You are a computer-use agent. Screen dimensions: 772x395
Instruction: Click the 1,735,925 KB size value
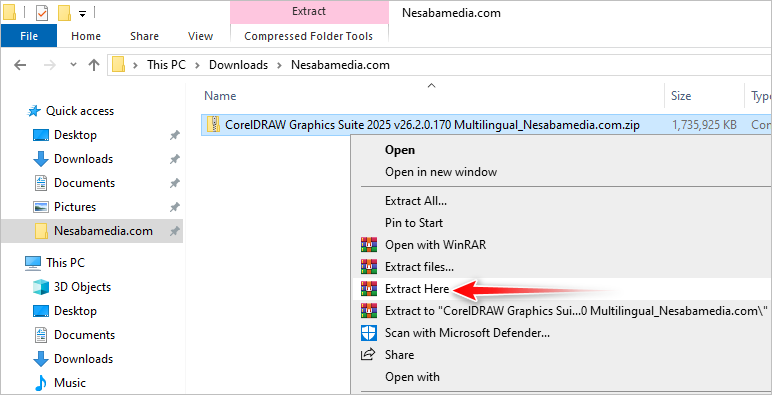tap(704, 125)
